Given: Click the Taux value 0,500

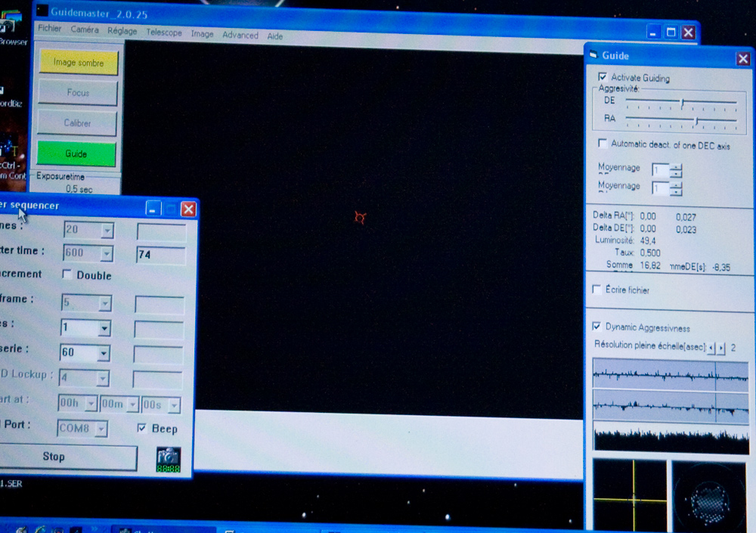Looking at the screenshot, I should pos(650,253).
